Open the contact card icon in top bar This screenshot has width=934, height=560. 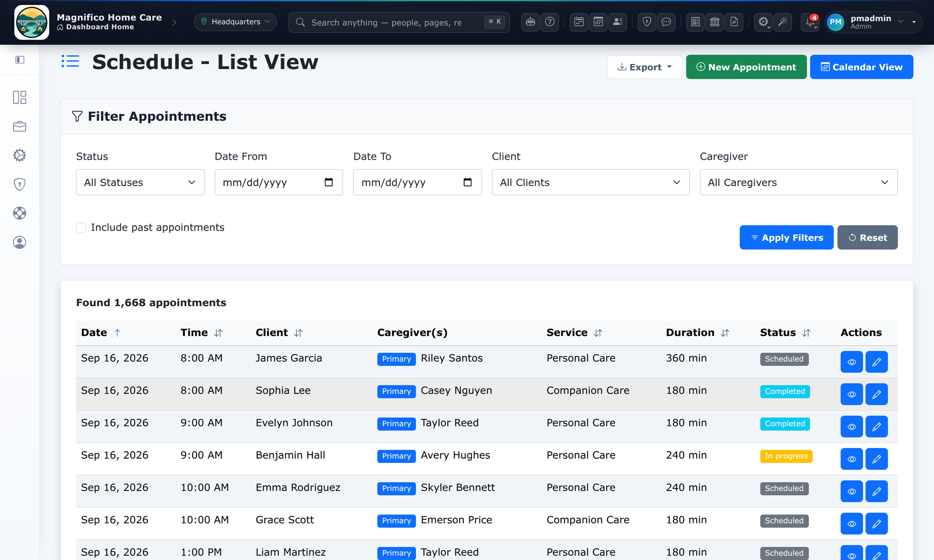point(618,22)
